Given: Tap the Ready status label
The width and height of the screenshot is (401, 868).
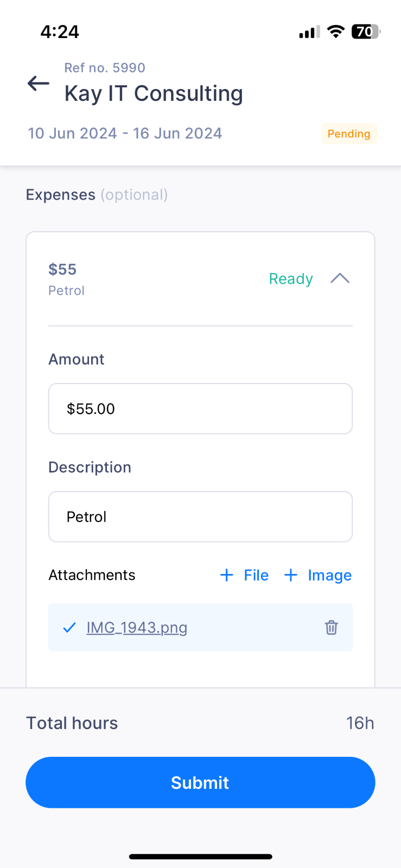Looking at the screenshot, I should [x=291, y=279].
